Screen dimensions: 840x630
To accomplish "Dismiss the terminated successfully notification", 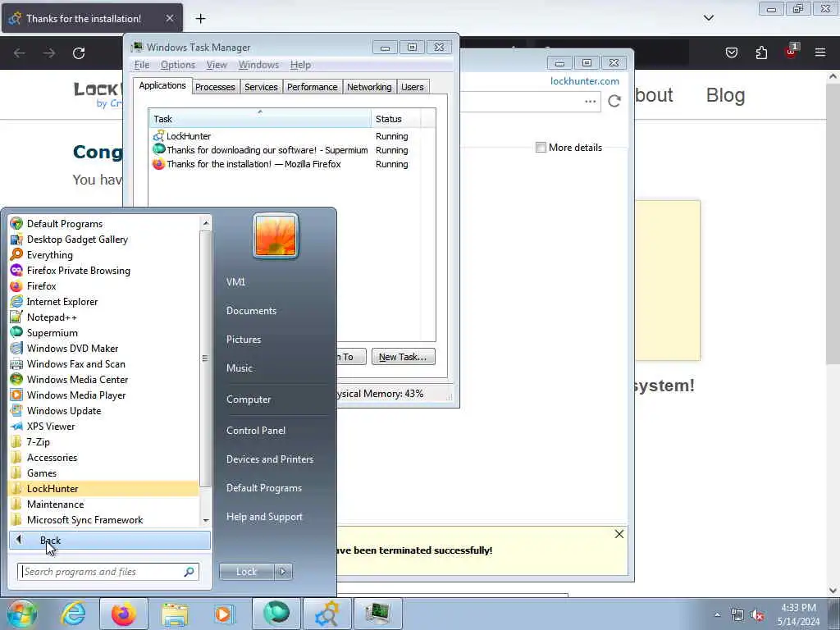I will pyautogui.click(x=619, y=534).
